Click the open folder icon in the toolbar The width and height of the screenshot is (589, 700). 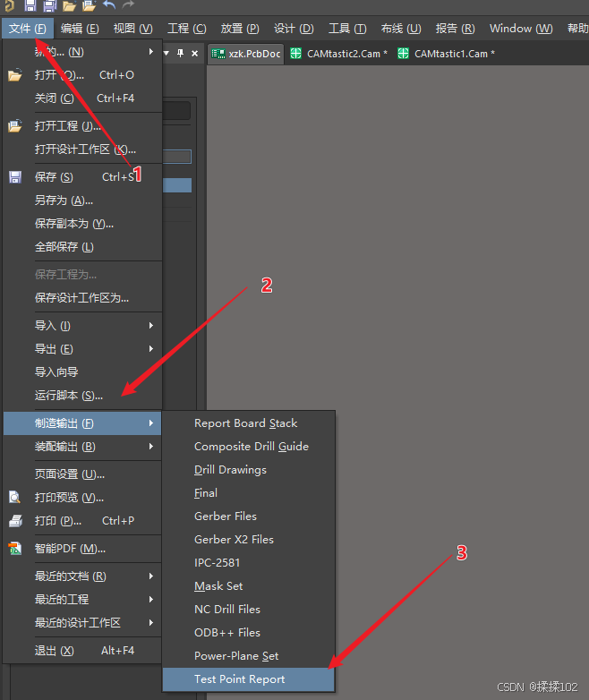click(x=69, y=5)
